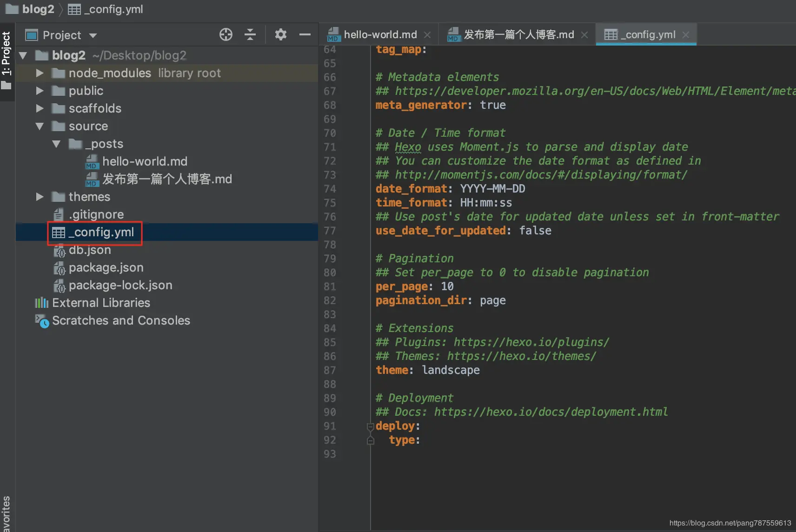The width and height of the screenshot is (796, 532).
Task: Collapse the _posts folder
Action: 57,144
